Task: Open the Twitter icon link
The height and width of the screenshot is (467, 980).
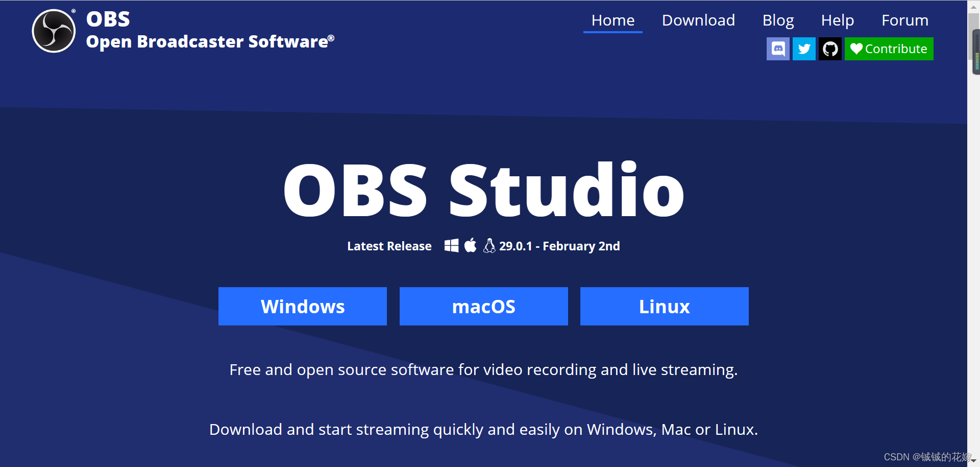Action: (x=804, y=49)
